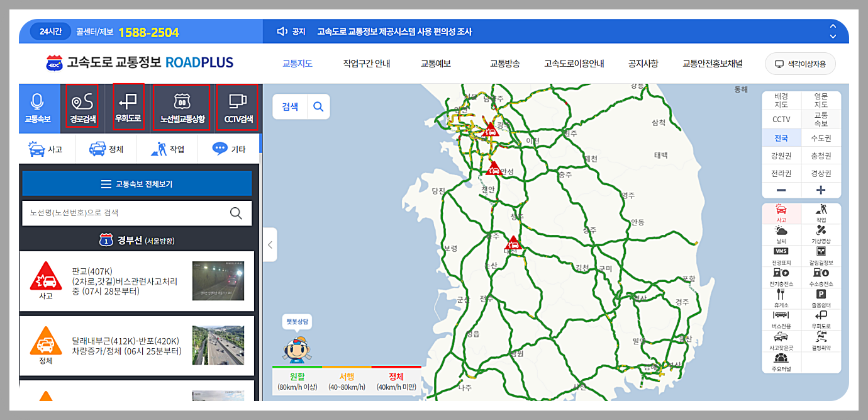Open the 고속도로이용안내 menu

[574, 64]
